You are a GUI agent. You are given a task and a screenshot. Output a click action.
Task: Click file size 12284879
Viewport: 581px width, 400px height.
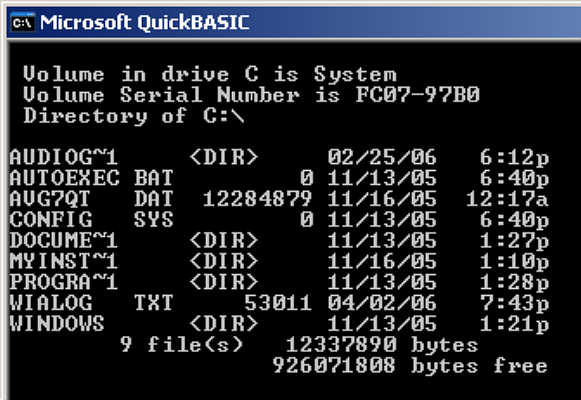point(258,199)
